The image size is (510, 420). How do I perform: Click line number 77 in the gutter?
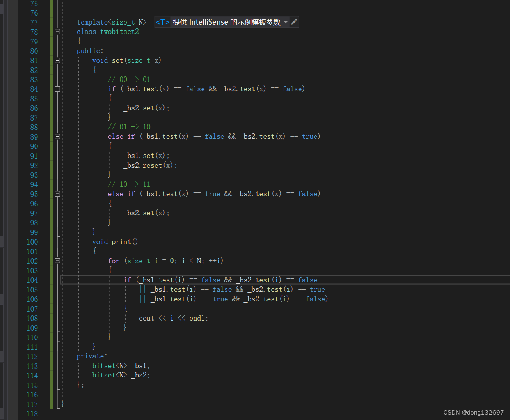coord(34,23)
